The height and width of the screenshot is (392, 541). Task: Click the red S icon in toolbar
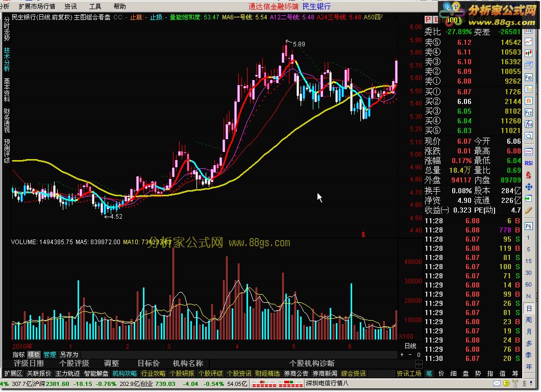click(x=529, y=175)
